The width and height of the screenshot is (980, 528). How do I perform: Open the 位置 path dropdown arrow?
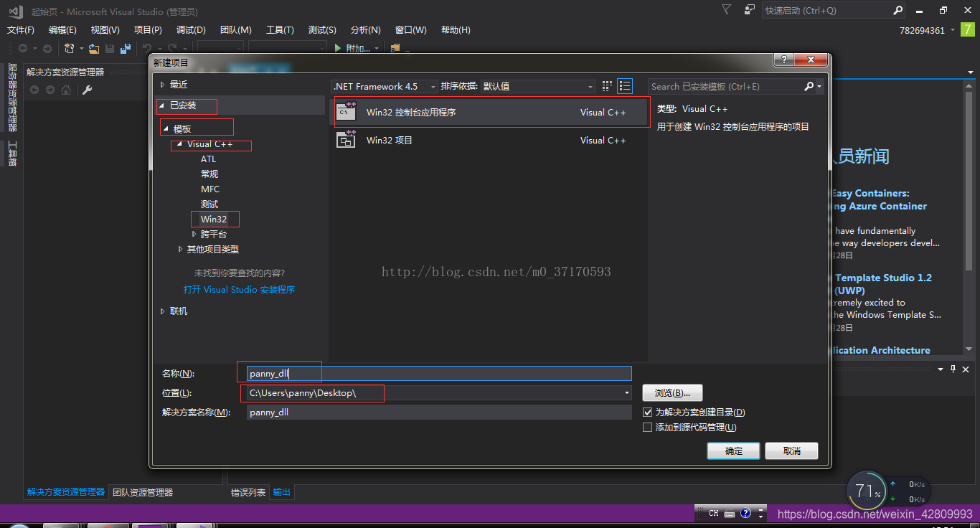click(x=626, y=393)
